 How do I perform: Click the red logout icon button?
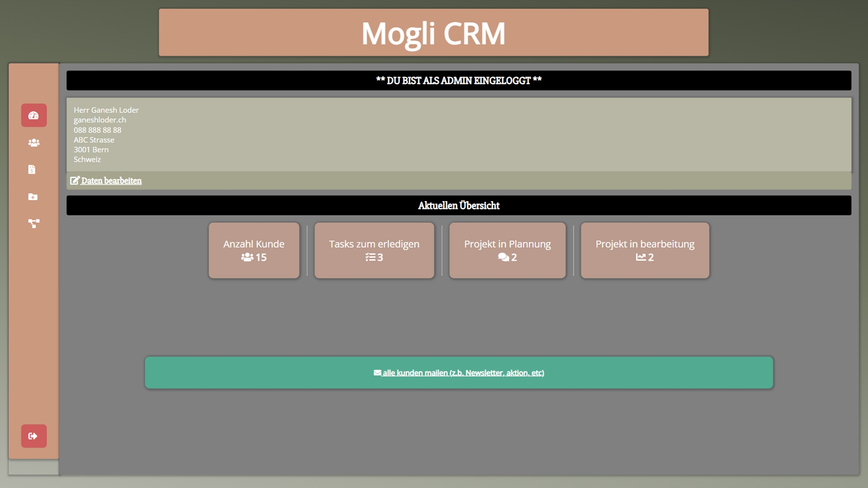tap(33, 436)
